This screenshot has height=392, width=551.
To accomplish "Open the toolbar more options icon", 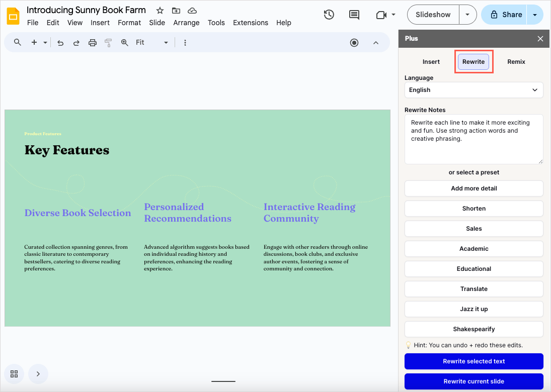I will pos(185,43).
